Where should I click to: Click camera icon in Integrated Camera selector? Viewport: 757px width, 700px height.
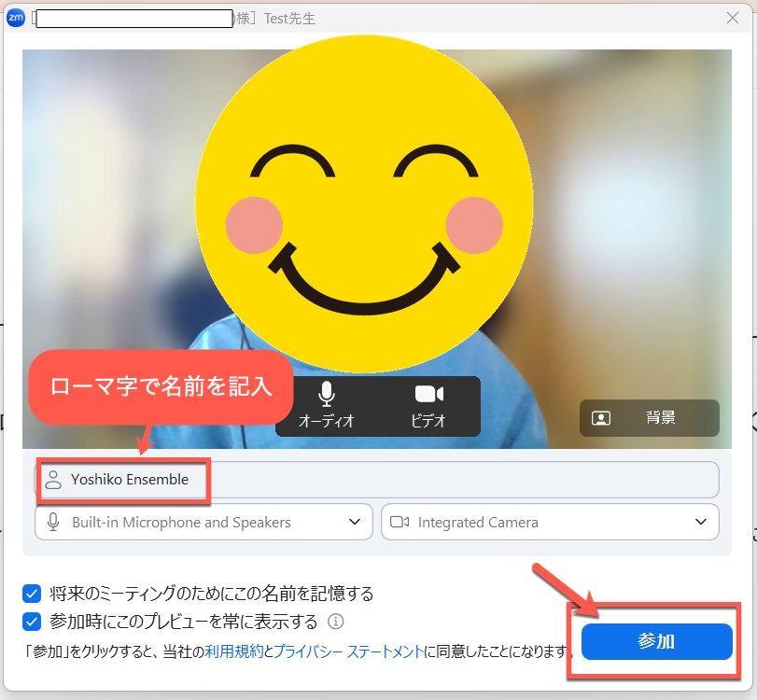point(400,522)
